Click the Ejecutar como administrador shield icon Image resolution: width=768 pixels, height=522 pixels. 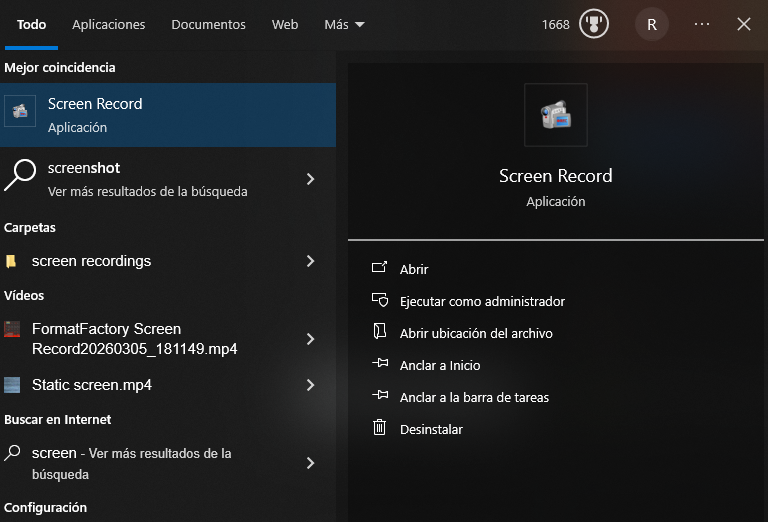(x=380, y=300)
